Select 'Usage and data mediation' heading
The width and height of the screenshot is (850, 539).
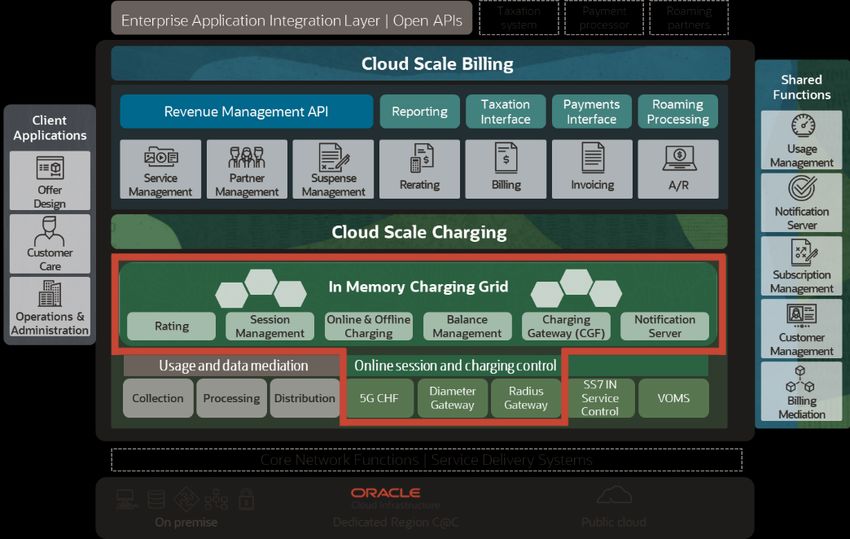[x=233, y=365]
